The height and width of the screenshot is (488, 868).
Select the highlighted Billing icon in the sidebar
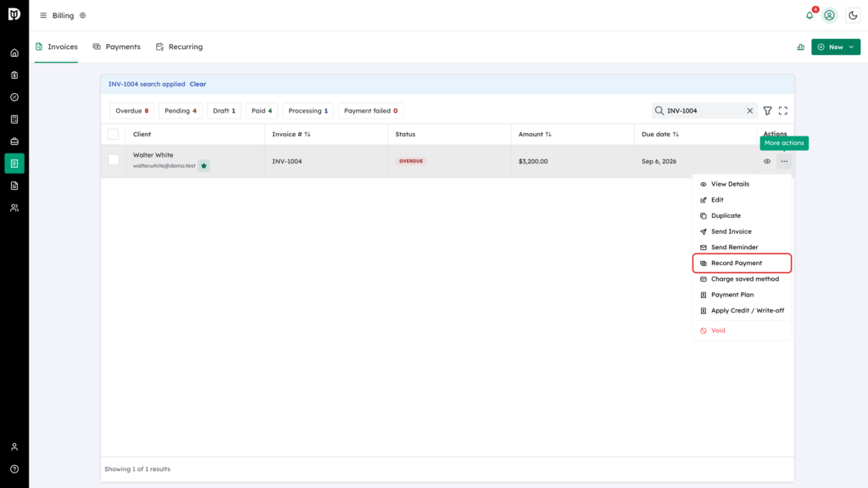tap(14, 164)
